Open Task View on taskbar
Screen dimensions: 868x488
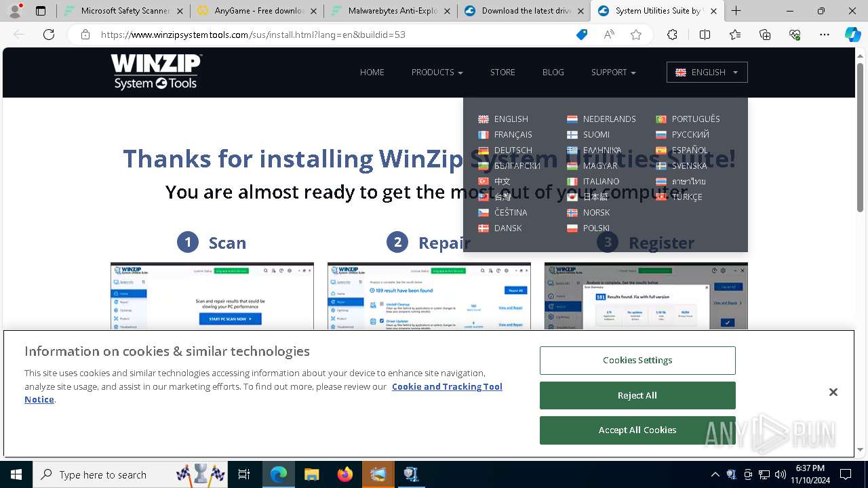pos(244,474)
